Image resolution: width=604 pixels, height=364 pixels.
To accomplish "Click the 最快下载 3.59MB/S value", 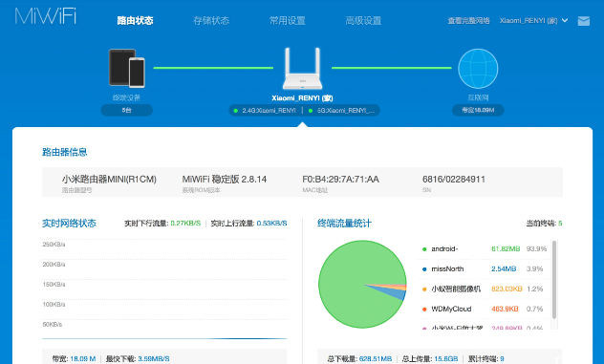I will [x=138, y=358].
